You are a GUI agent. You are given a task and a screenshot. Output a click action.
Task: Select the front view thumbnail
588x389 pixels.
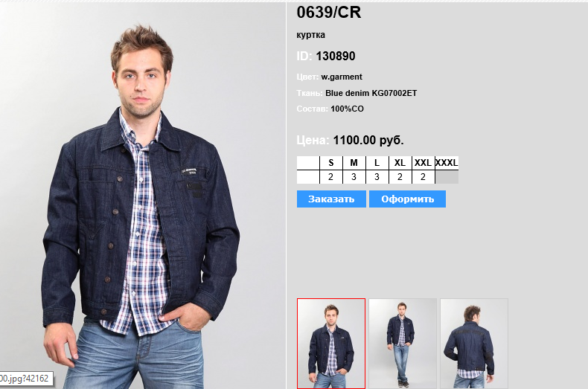(331, 344)
